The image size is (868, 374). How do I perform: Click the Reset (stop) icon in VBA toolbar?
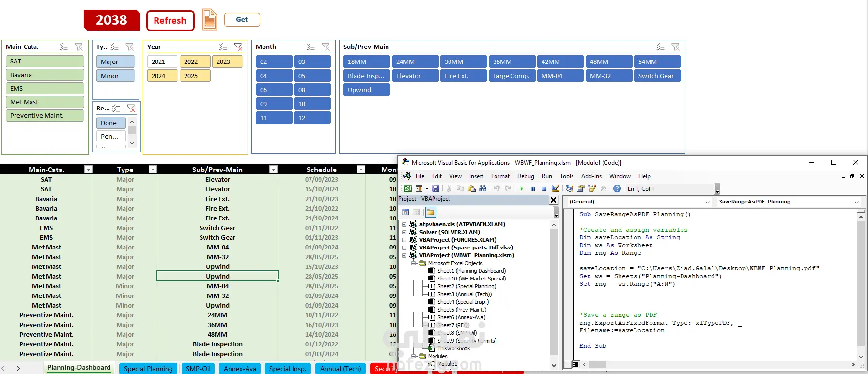[x=544, y=189]
